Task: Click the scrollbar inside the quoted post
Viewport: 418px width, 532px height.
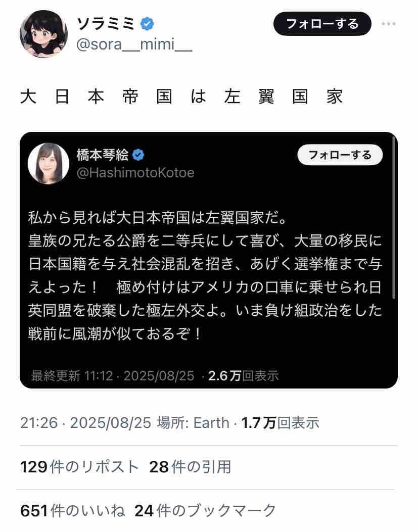Action: 394,217
